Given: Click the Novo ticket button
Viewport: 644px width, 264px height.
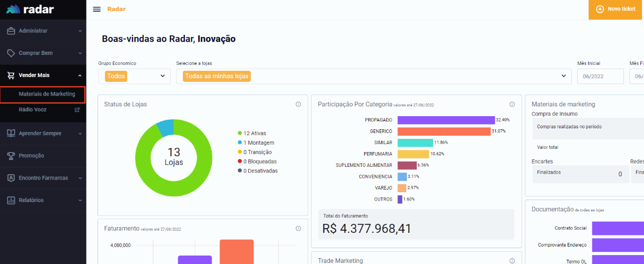Looking at the screenshot, I should pos(616,10).
